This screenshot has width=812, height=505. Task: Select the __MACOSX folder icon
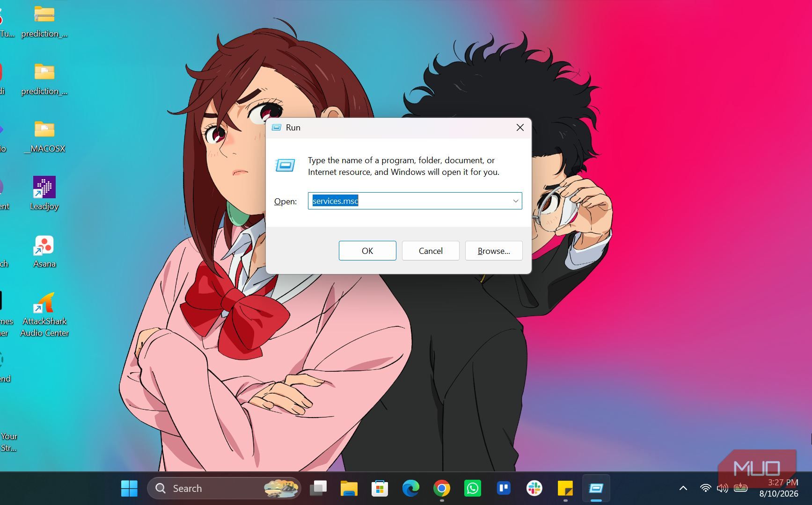point(44,137)
